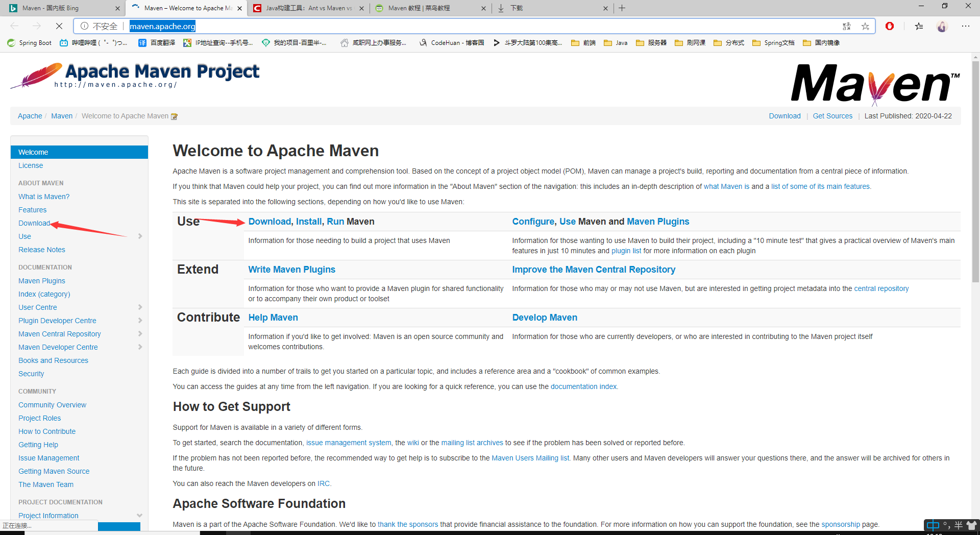Open the Bilibili bookmark in favorites bar
This screenshot has height=535, width=980.
click(x=94, y=43)
